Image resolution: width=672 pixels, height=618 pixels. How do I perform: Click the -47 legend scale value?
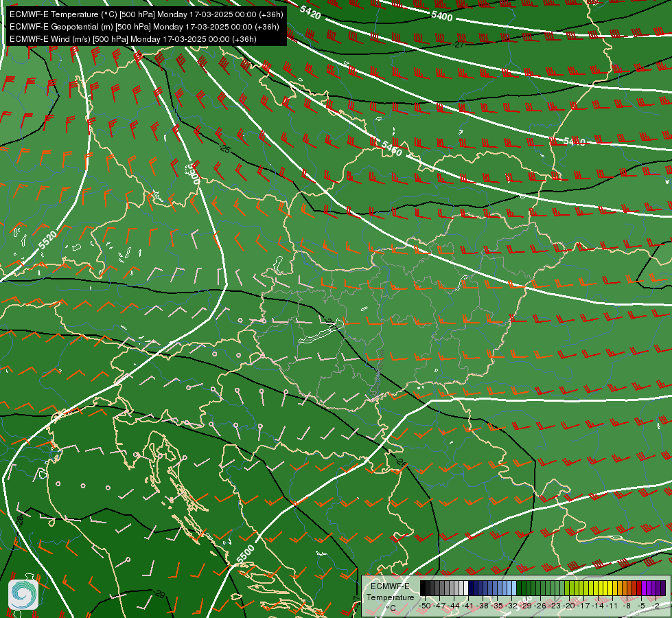click(x=439, y=606)
